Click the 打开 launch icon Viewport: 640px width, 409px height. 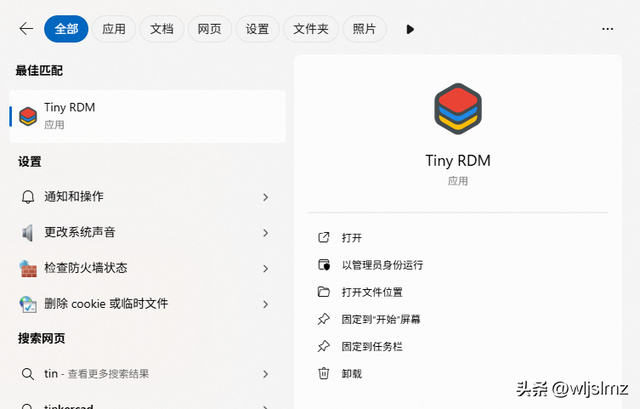click(x=324, y=237)
